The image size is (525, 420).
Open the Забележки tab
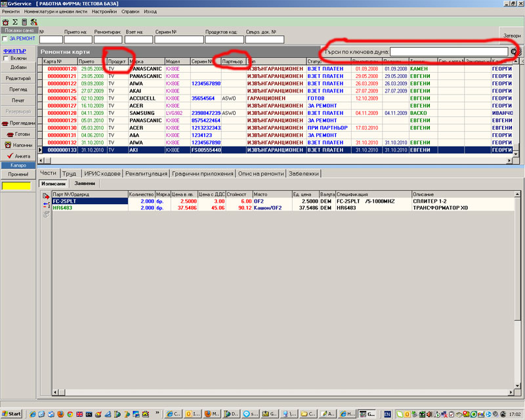[304, 173]
